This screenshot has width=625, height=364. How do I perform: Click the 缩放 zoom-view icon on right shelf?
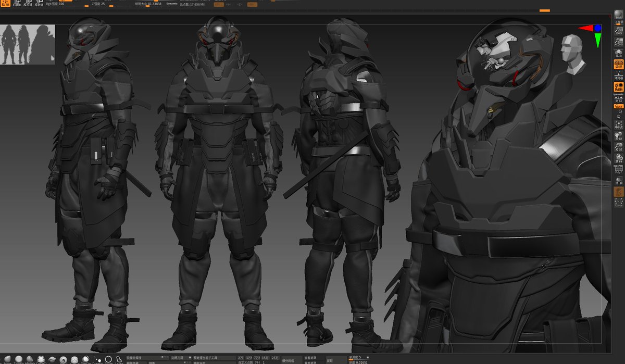tap(618, 147)
